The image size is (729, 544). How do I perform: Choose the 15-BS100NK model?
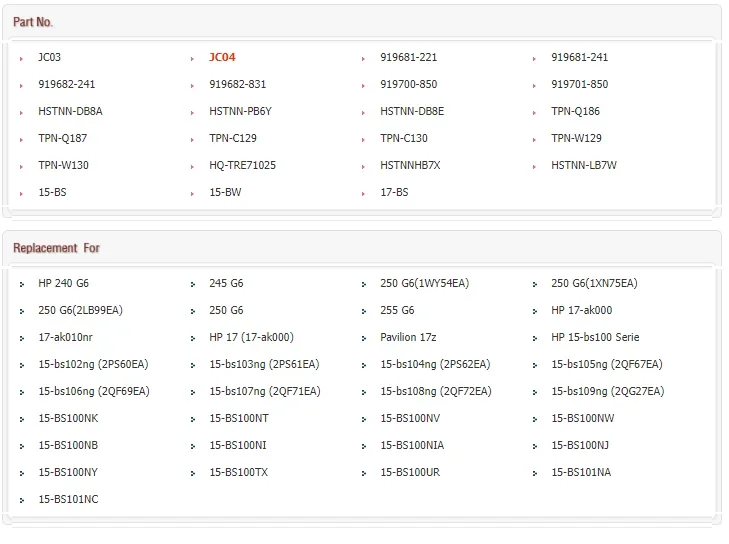68,418
